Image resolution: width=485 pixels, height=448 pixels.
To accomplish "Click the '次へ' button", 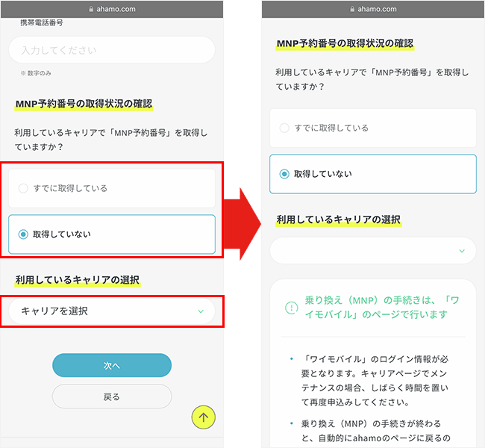I will coord(112,365).
